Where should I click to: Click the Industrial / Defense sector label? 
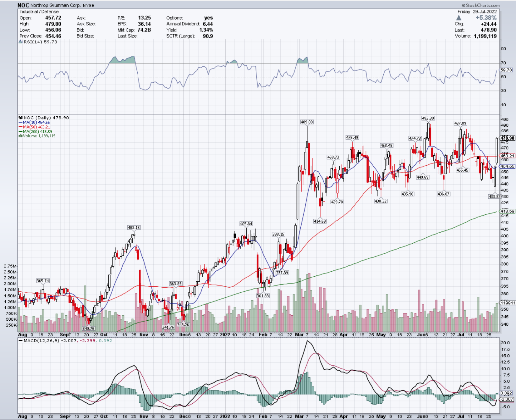[x=39, y=12]
